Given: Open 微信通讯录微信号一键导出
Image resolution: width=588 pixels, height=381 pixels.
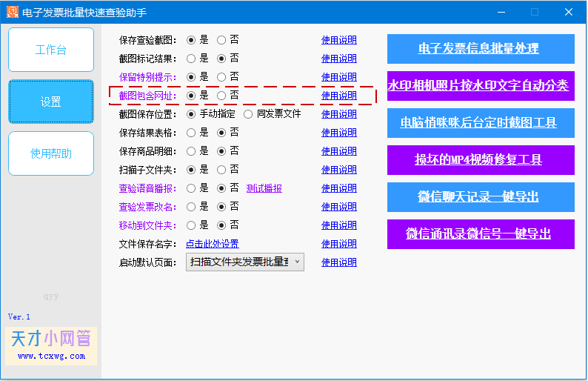Looking at the screenshot, I should [x=481, y=234].
